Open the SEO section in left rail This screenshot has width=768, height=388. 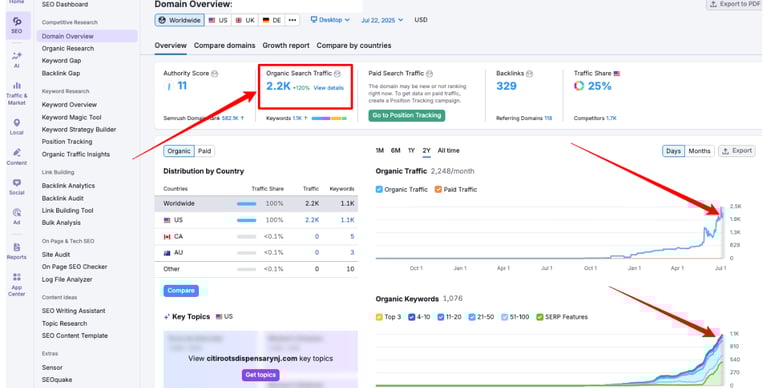(x=18, y=25)
